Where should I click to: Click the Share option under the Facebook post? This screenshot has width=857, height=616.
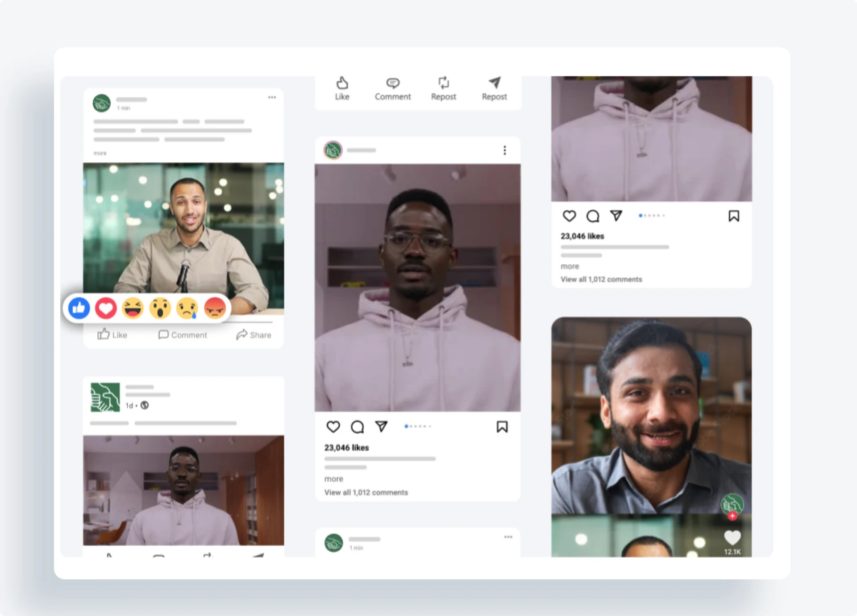[254, 335]
